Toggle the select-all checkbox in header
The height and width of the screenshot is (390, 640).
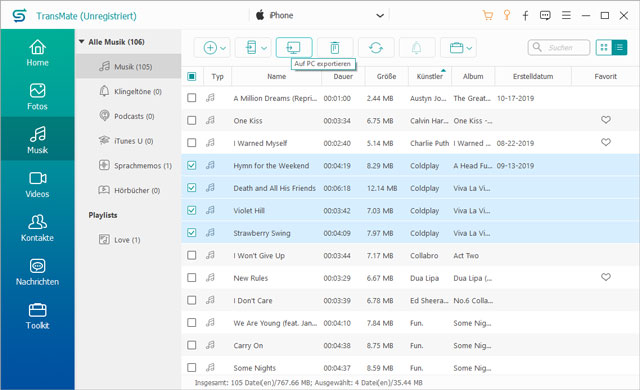tap(191, 76)
